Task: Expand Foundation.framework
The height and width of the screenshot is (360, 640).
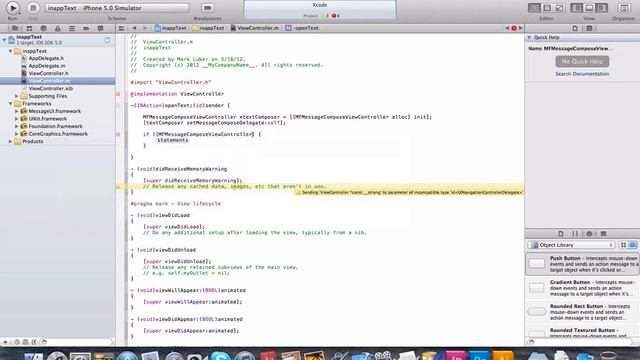Action: (17, 126)
